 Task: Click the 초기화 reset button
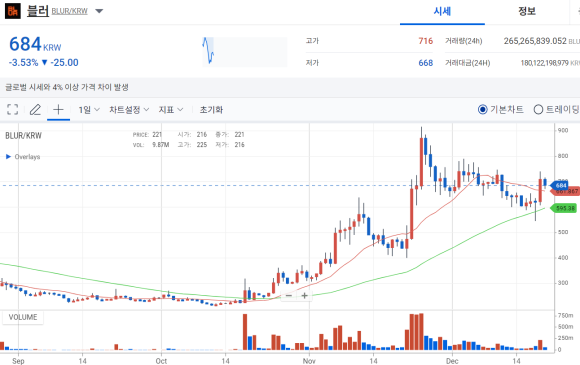pos(211,109)
